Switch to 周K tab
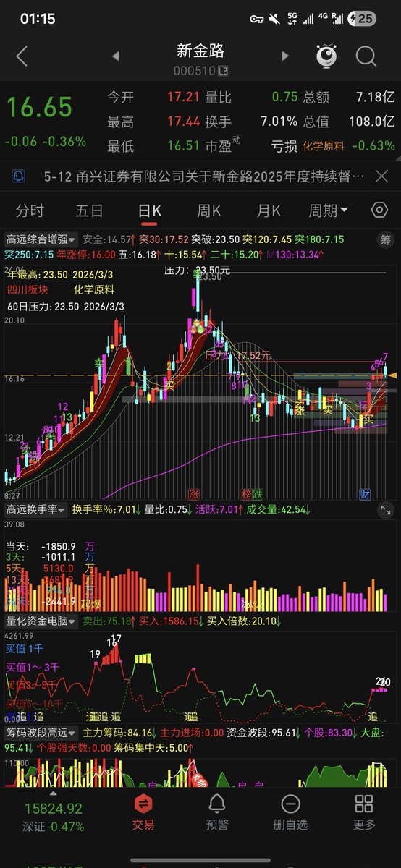This screenshot has height=868, width=401. [209, 210]
